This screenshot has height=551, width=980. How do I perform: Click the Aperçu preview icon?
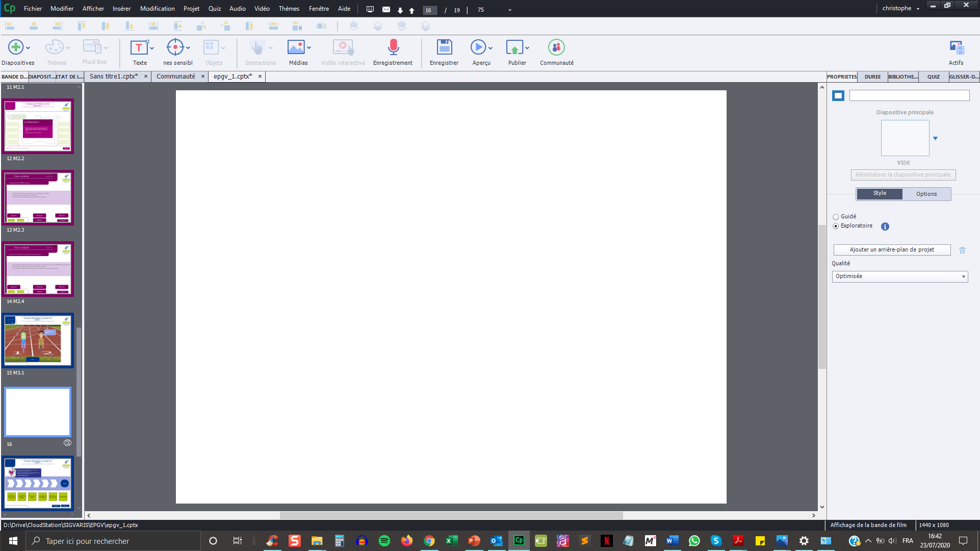pos(478,47)
